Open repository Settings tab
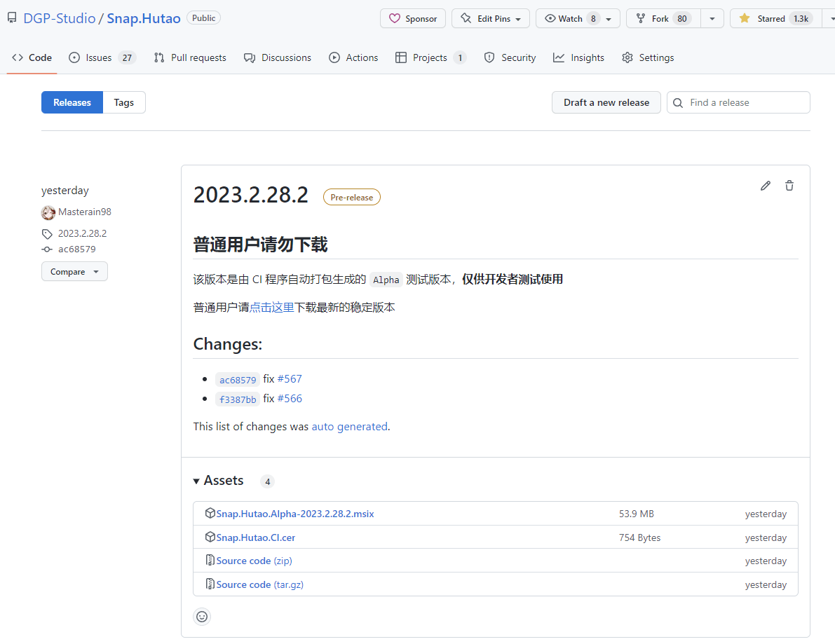 648,57
